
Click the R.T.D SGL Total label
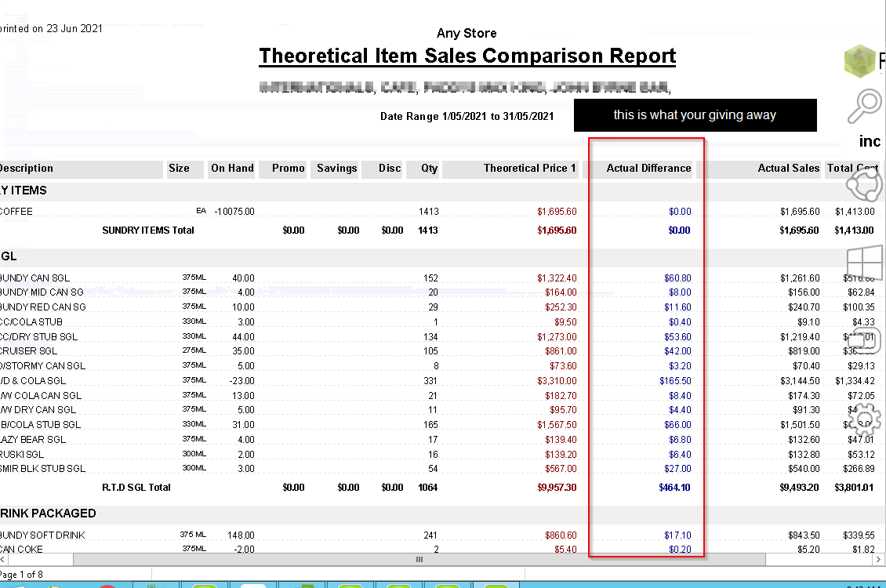[136, 488]
